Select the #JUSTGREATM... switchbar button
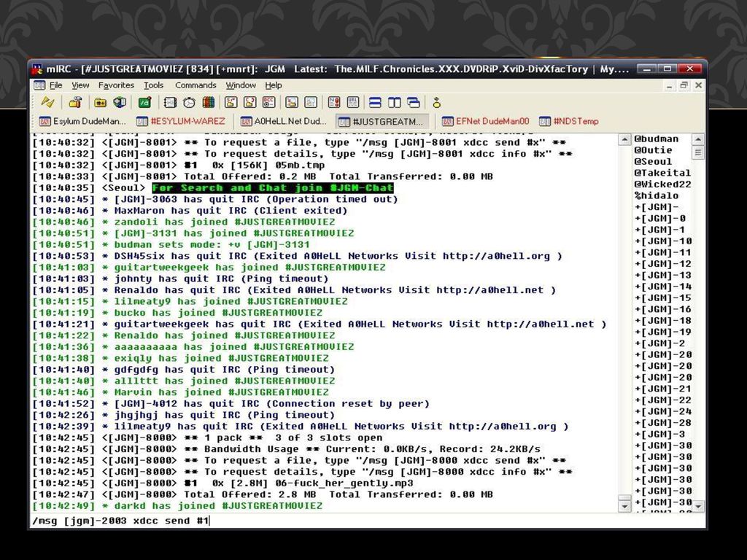Image resolution: width=747 pixels, height=560 pixels. [382, 122]
